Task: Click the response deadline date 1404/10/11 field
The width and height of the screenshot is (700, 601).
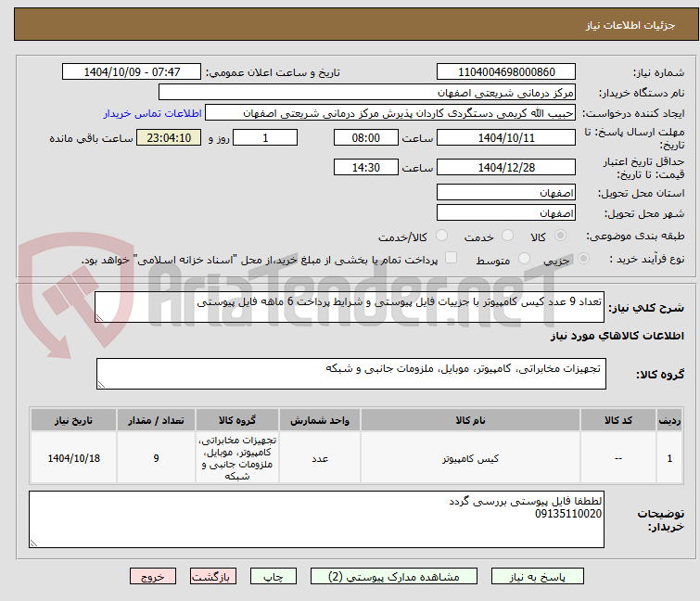Action: pyautogui.click(x=506, y=137)
